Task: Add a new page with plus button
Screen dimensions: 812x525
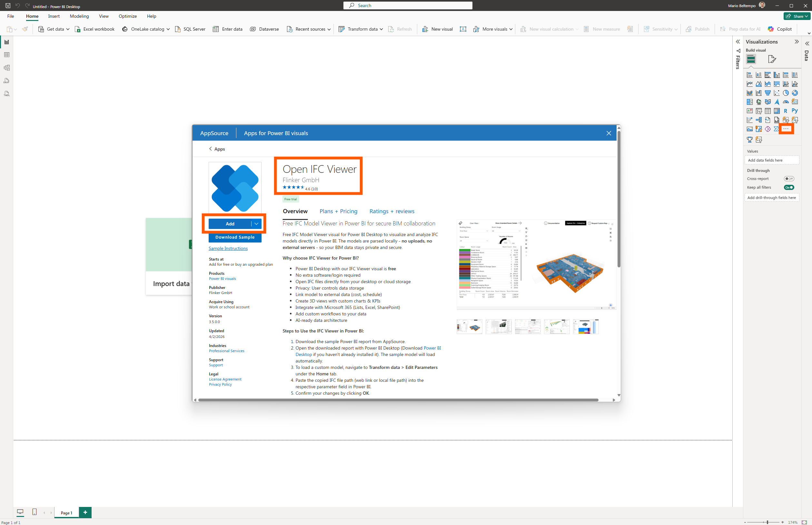Action: [85, 512]
